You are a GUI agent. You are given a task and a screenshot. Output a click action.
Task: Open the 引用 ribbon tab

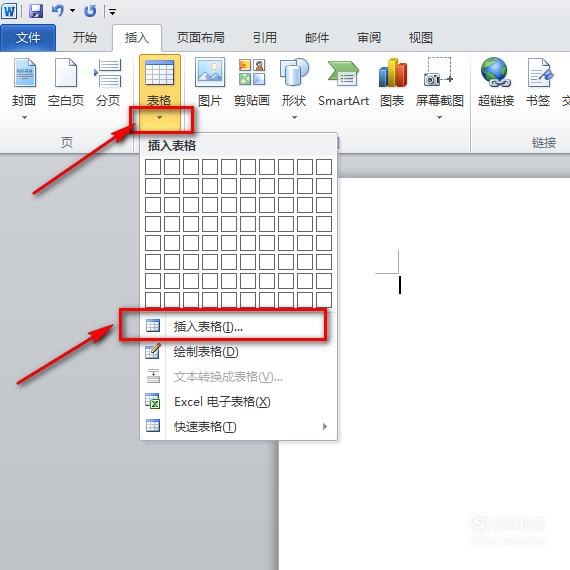pos(265,37)
